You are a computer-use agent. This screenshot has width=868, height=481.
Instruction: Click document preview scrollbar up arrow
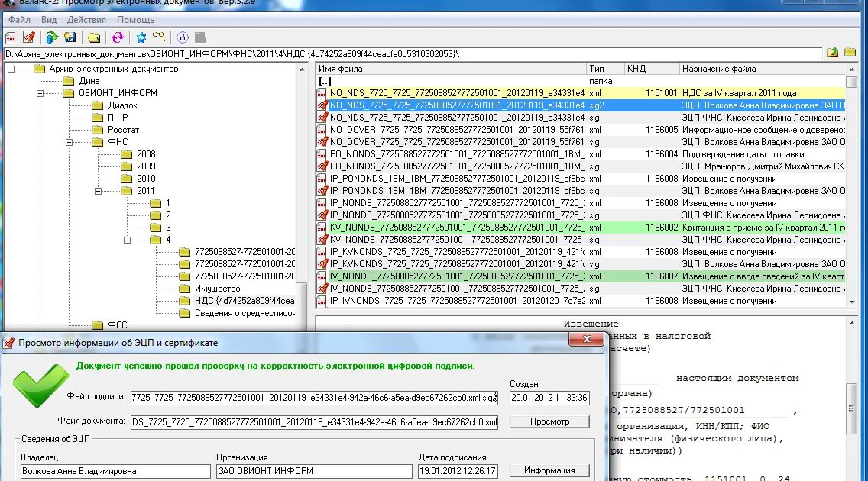(x=852, y=323)
